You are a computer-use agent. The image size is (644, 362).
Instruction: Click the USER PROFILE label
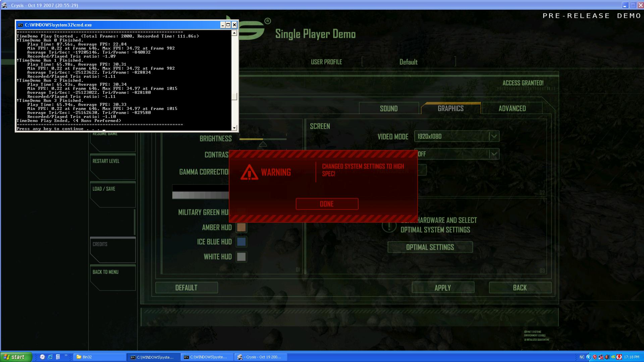click(x=326, y=62)
